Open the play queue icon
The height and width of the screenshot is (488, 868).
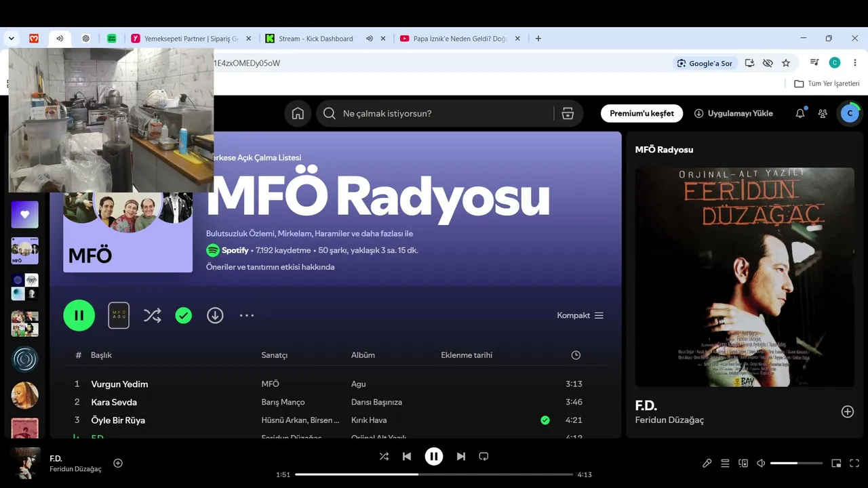725,463
